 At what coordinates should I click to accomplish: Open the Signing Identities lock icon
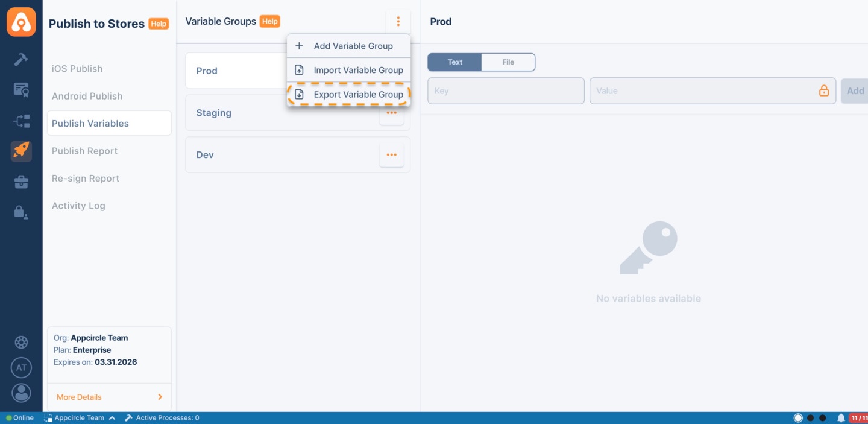pos(21,212)
